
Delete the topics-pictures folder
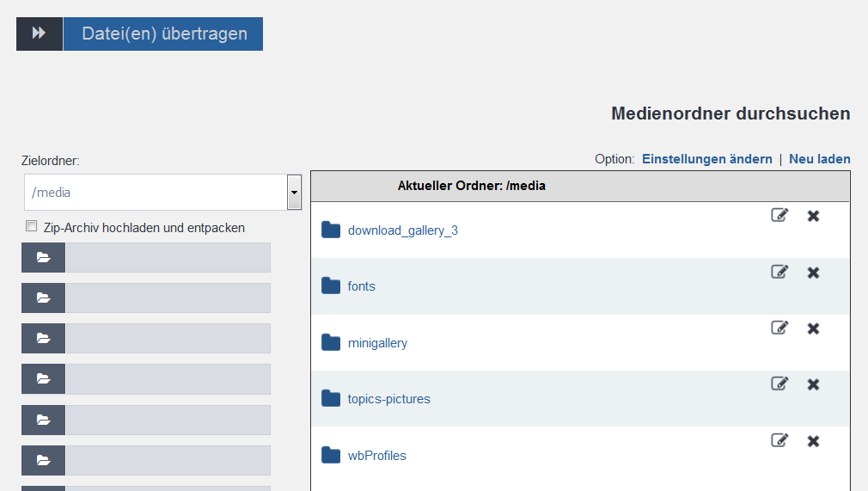[x=813, y=384]
